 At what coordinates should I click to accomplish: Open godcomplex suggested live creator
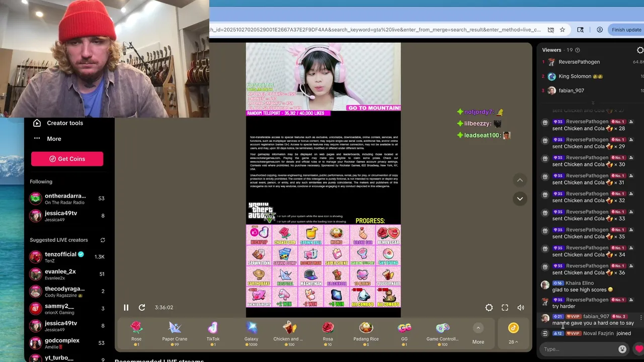coord(67,343)
